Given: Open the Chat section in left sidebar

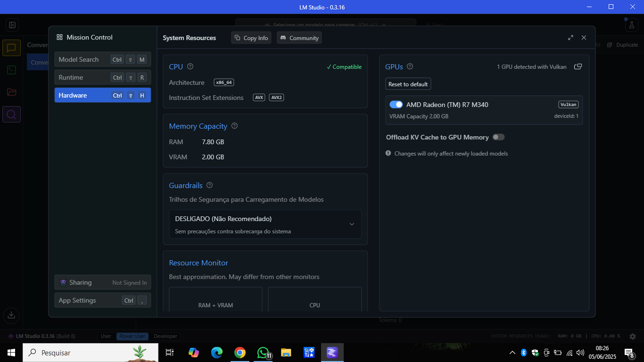Looking at the screenshot, I should coord(11,48).
